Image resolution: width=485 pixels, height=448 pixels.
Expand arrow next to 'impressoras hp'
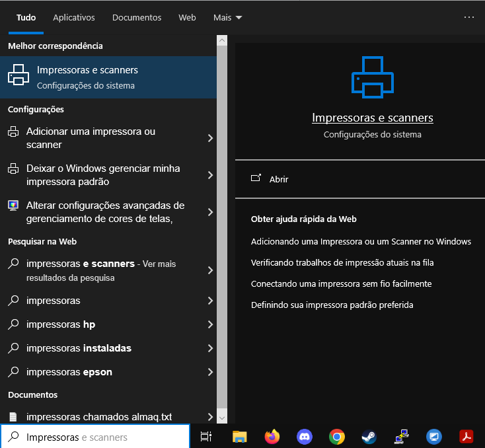click(x=210, y=324)
